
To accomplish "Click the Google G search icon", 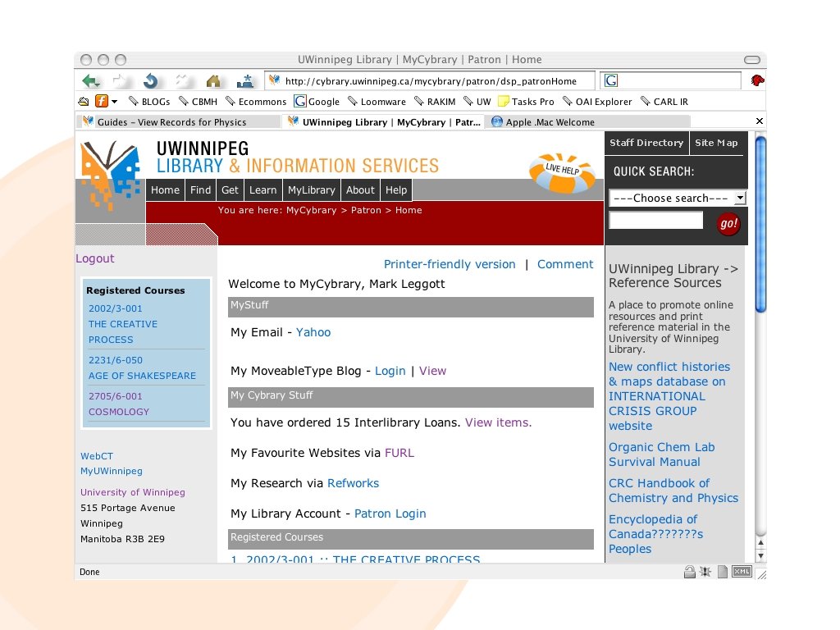I will (610, 81).
